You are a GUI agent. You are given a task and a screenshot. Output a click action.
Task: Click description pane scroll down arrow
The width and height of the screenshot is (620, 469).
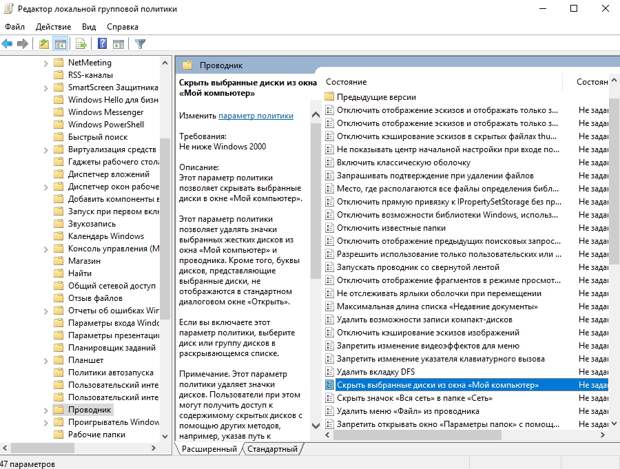click(316, 426)
